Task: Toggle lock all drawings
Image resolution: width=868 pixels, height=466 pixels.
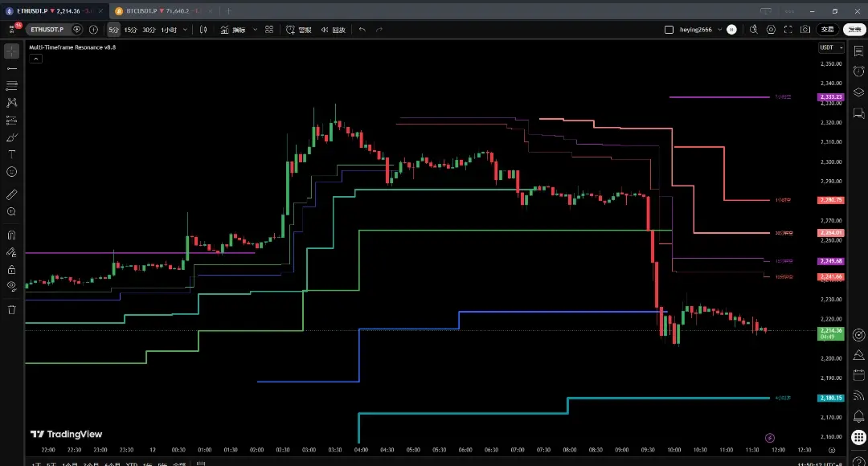Action: click(x=11, y=269)
